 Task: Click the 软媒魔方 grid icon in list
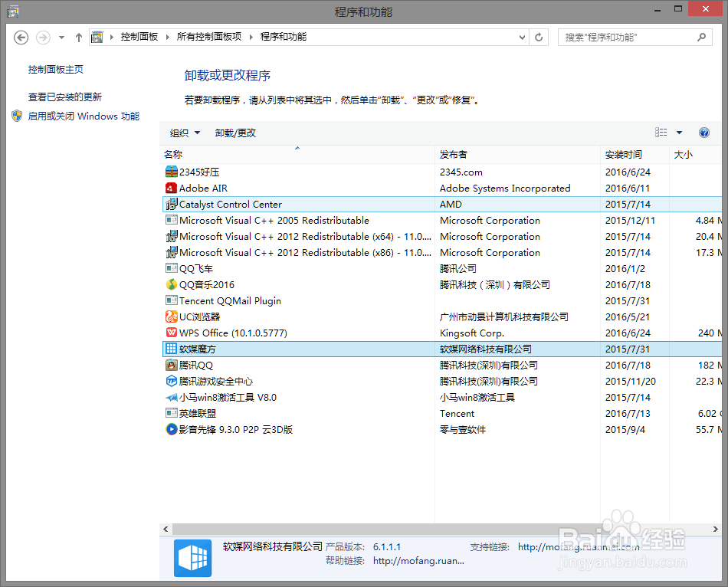(172, 349)
